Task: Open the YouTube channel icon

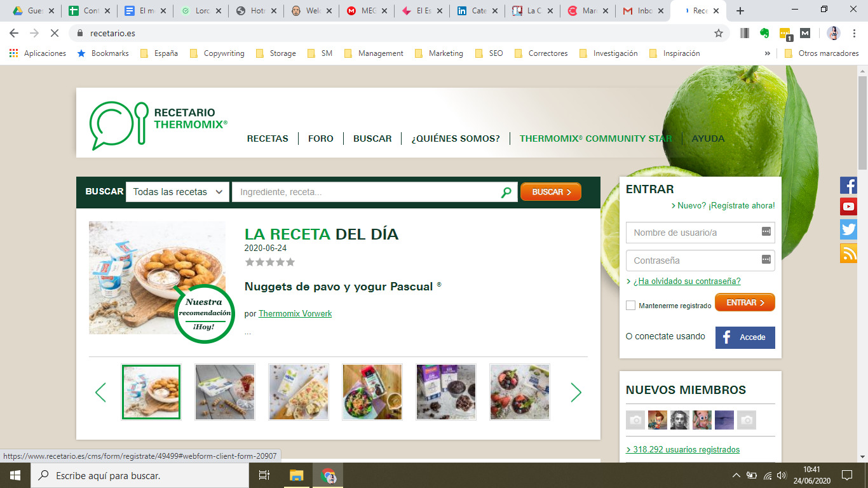Action: coord(849,207)
